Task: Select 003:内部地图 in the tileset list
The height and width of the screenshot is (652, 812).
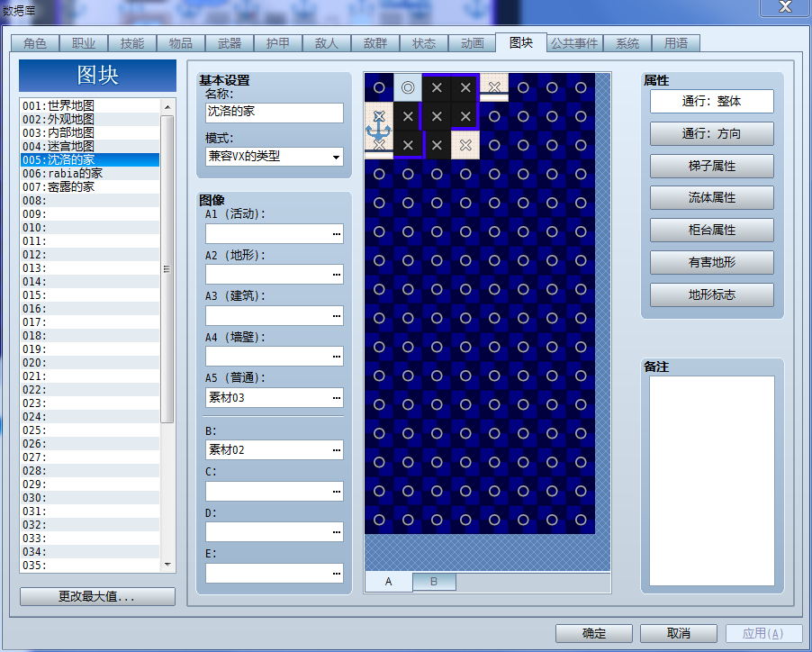Action: pyautogui.click(x=90, y=132)
